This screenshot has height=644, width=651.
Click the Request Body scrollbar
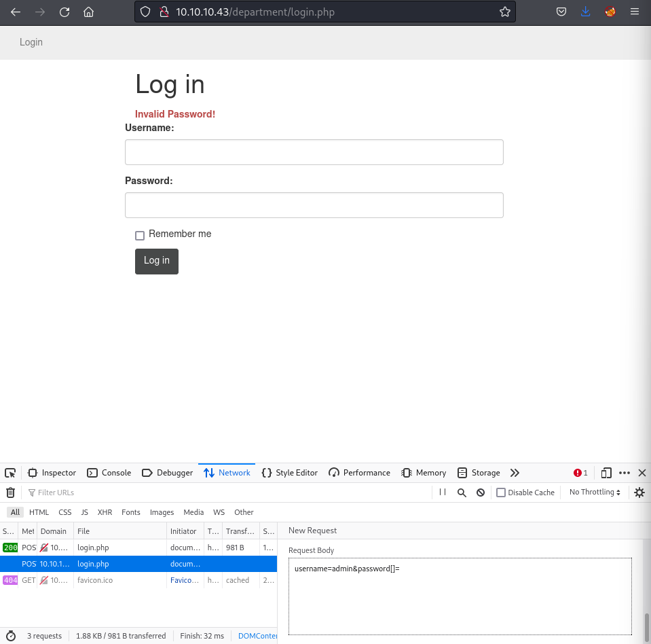(x=646, y=622)
